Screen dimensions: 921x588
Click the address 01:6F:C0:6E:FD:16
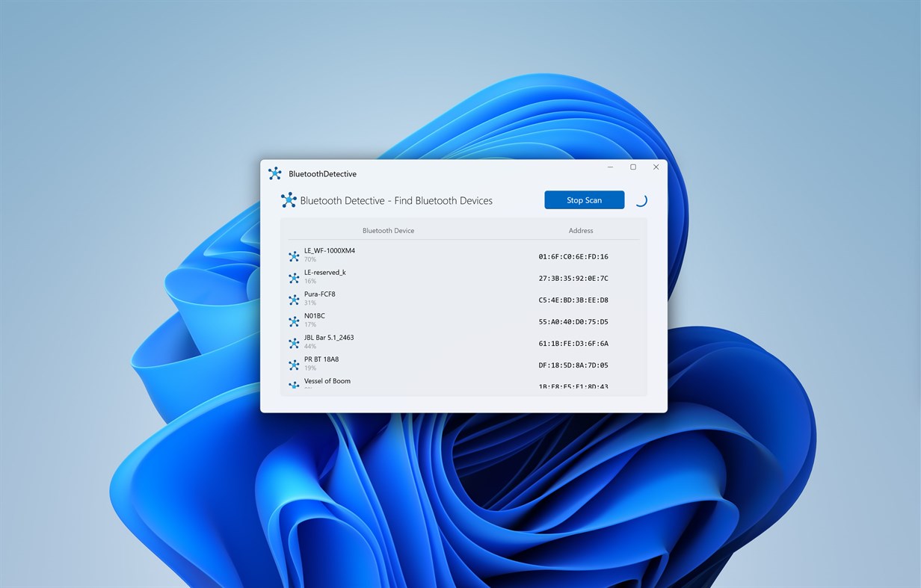pos(573,256)
